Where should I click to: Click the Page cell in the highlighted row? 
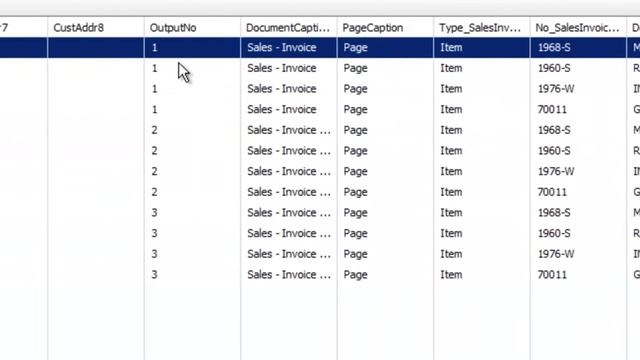pos(385,47)
